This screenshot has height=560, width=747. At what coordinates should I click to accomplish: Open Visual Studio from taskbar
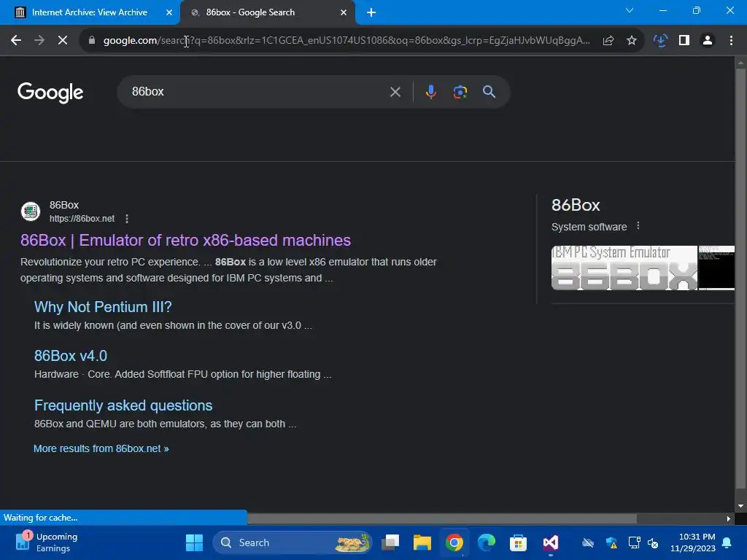point(550,542)
